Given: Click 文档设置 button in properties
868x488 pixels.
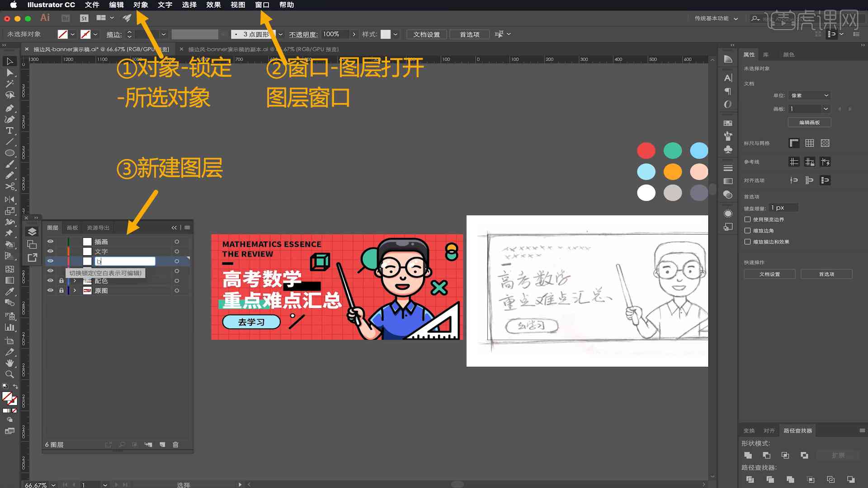Looking at the screenshot, I should click(x=769, y=274).
